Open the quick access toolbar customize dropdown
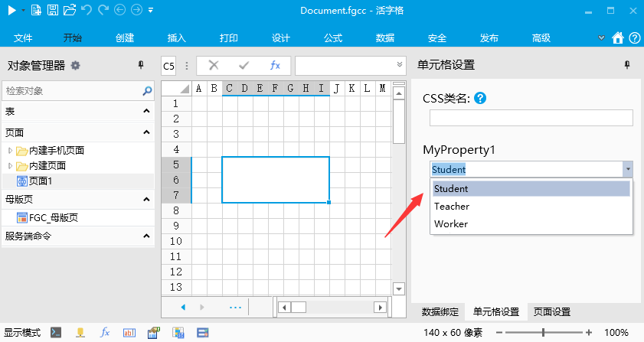The width and height of the screenshot is (644, 342). (151, 10)
